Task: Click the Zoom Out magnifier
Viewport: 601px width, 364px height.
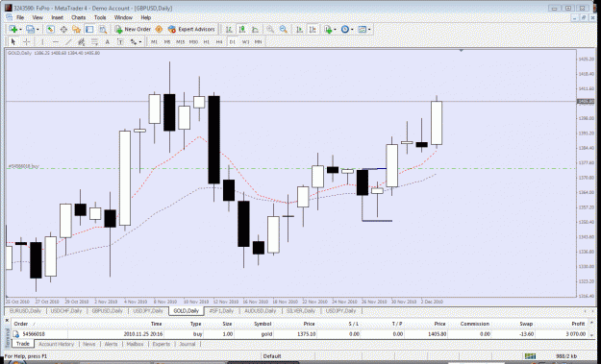Action: coord(284,29)
